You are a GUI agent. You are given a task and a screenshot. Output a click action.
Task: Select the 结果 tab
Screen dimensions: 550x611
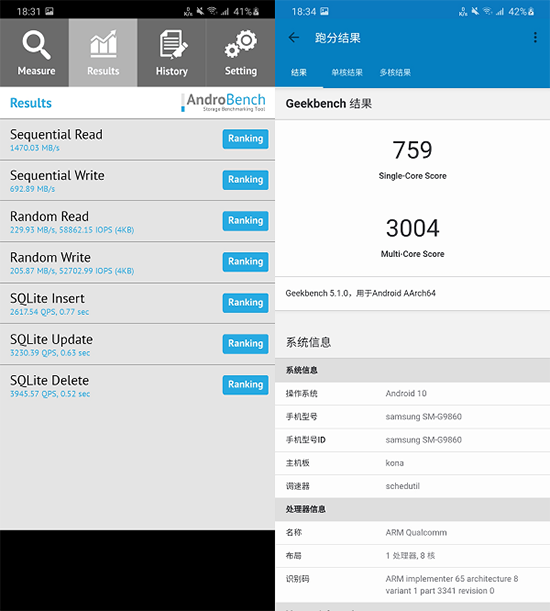[x=299, y=72]
